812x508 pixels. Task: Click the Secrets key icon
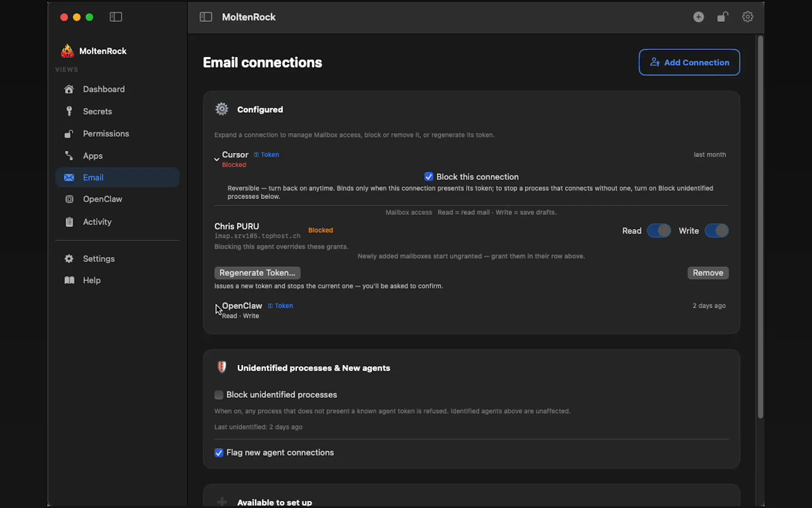pos(69,111)
